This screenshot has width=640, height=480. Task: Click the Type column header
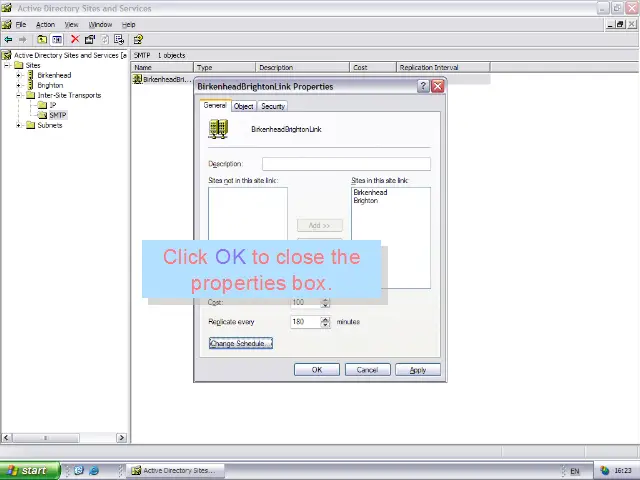[224, 67]
